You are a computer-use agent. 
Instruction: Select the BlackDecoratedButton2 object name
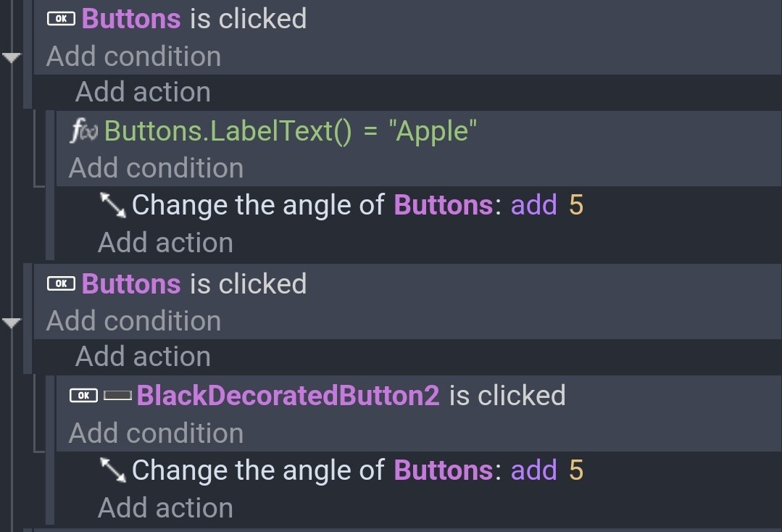288,396
